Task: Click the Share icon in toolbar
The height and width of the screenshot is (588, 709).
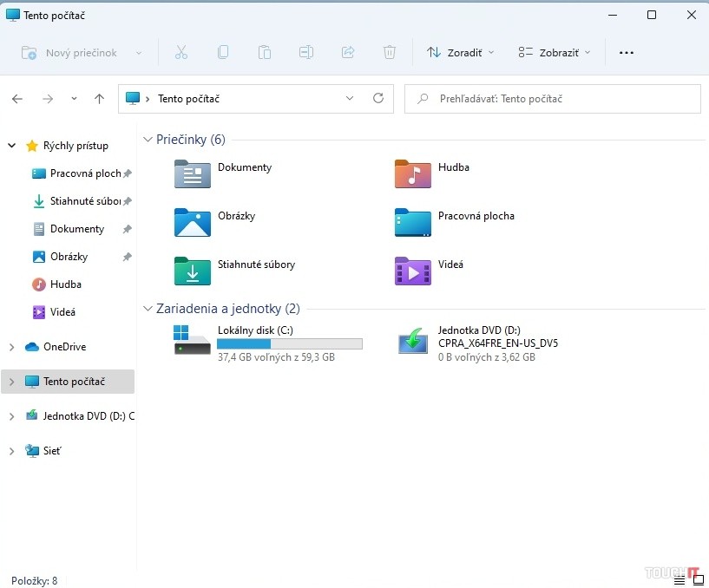Action: (x=348, y=53)
